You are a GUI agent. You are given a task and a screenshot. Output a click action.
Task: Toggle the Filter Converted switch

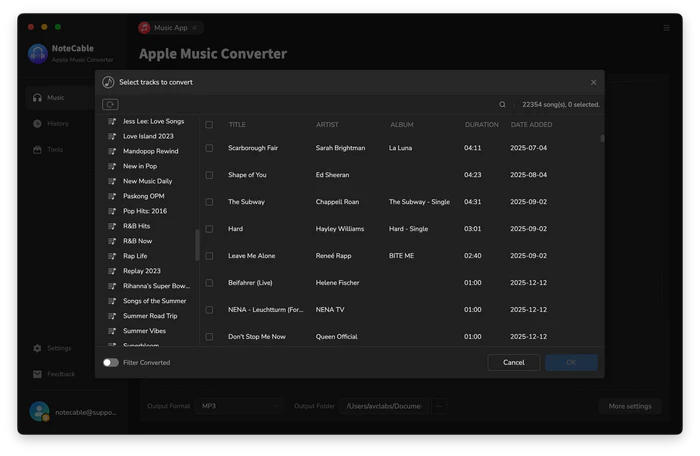[x=111, y=363]
